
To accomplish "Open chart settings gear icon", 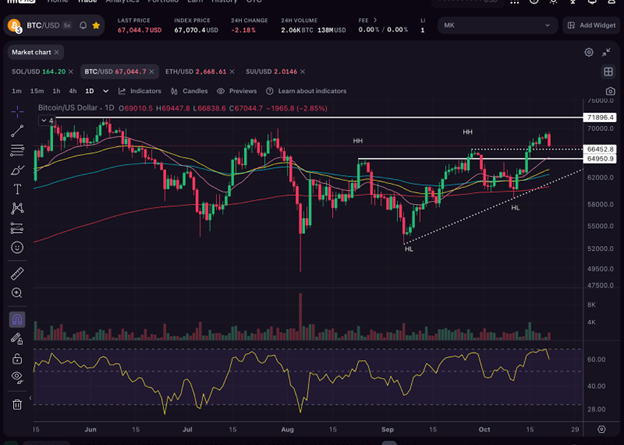I will pos(589,51).
